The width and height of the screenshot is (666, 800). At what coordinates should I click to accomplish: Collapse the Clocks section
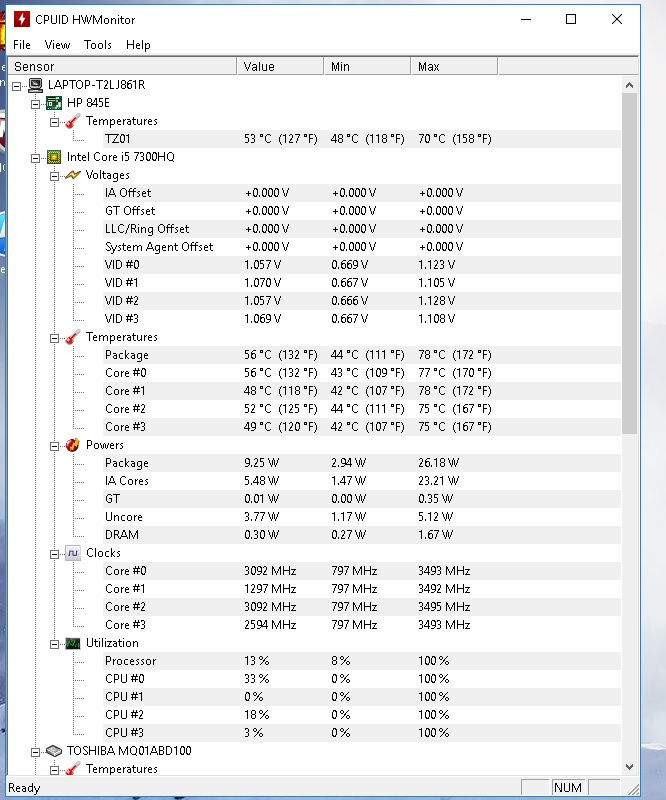54,555
